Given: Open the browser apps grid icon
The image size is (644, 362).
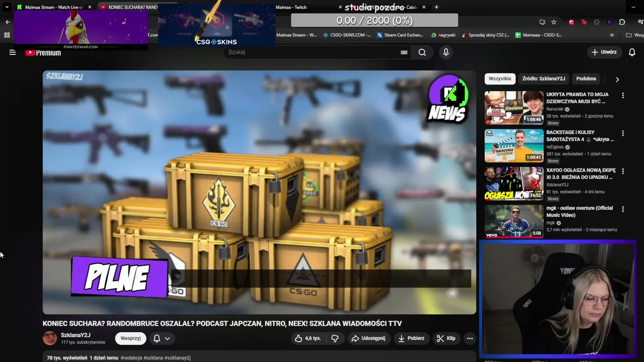Looking at the screenshot, I should coord(7,35).
